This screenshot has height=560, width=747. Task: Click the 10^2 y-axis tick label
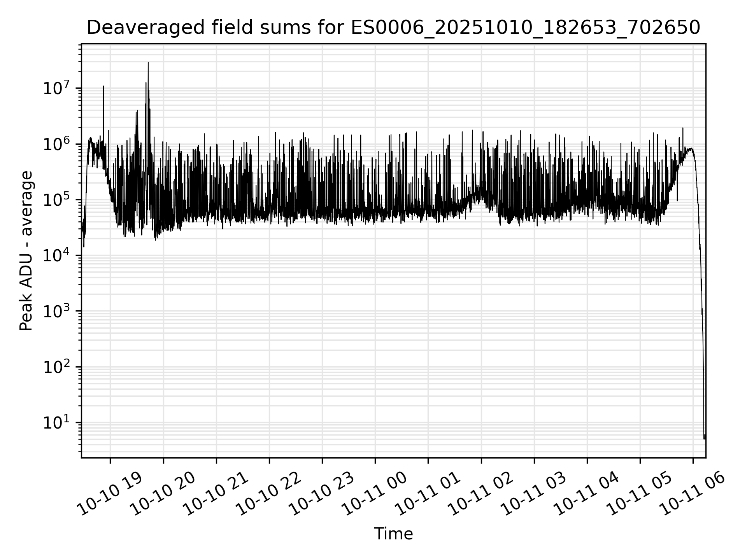(x=56, y=367)
